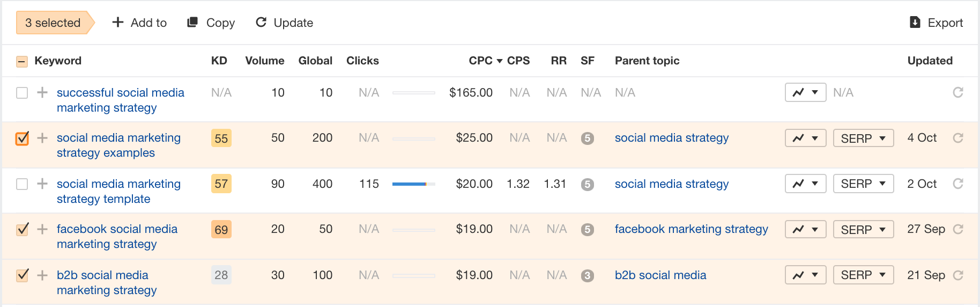The height and width of the screenshot is (307, 980).
Task: Click the KD score 28 badge
Action: [221, 275]
